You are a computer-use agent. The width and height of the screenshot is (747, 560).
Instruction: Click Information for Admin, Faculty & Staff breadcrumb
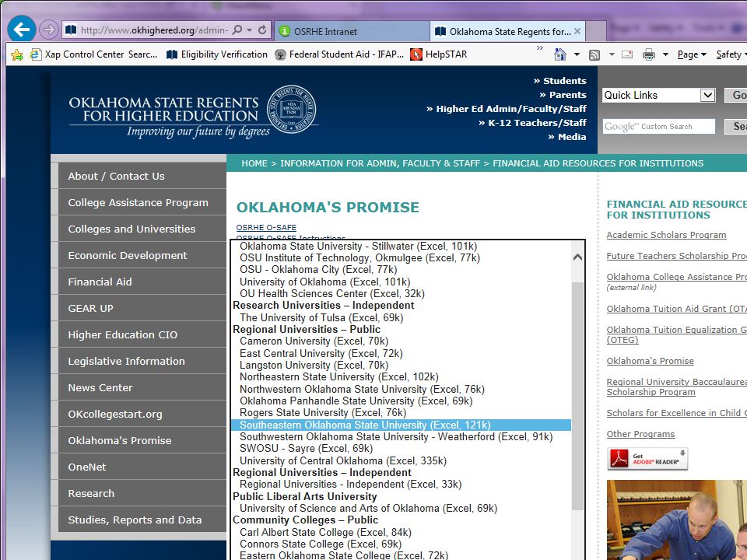point(381,163)
